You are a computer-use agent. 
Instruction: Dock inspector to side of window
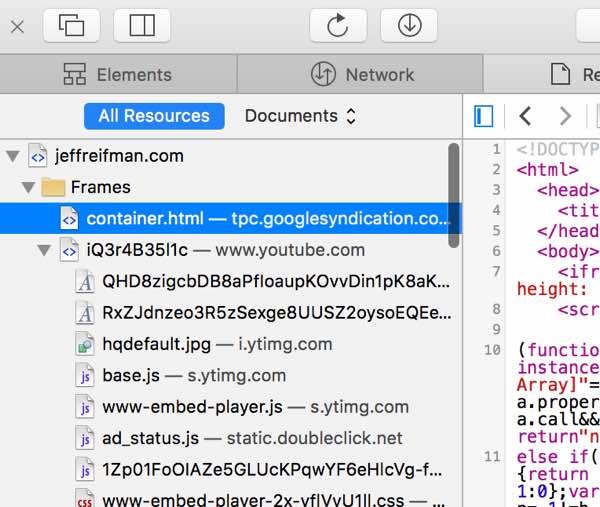tap(142, 26)
